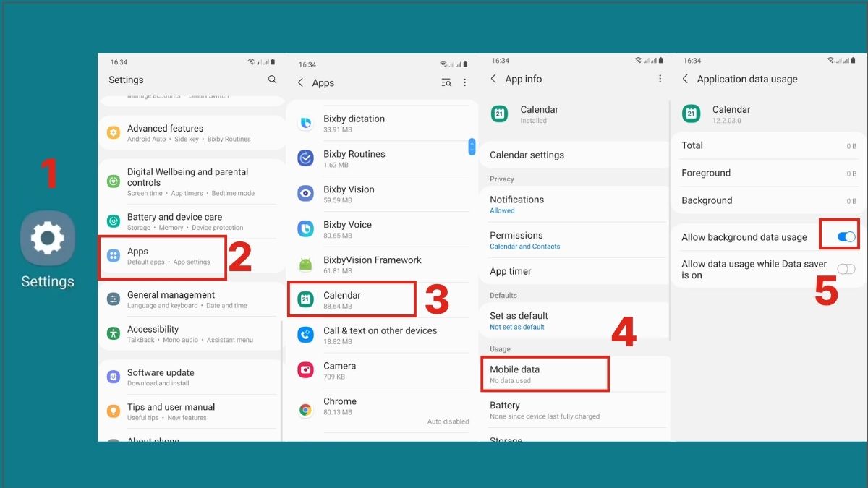Toggle Allow background data usage switch
Screen dimensions: 868x488
pos(846,237)
